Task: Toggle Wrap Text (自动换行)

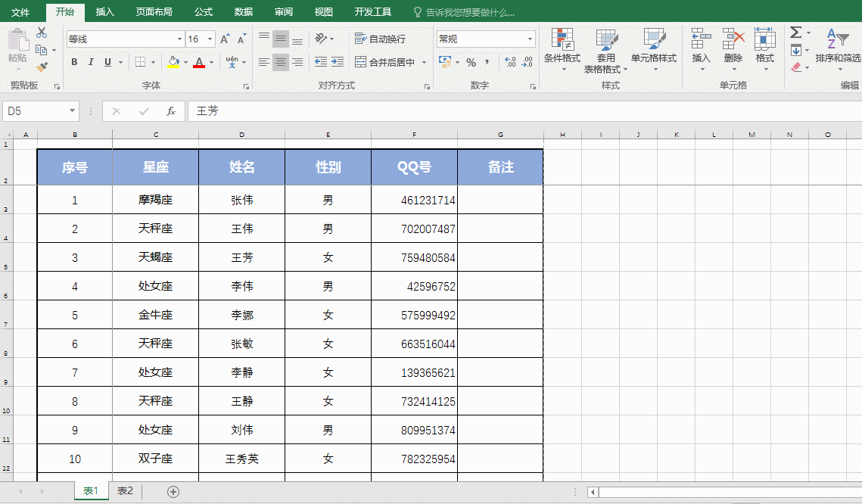Action: [380, 39]
